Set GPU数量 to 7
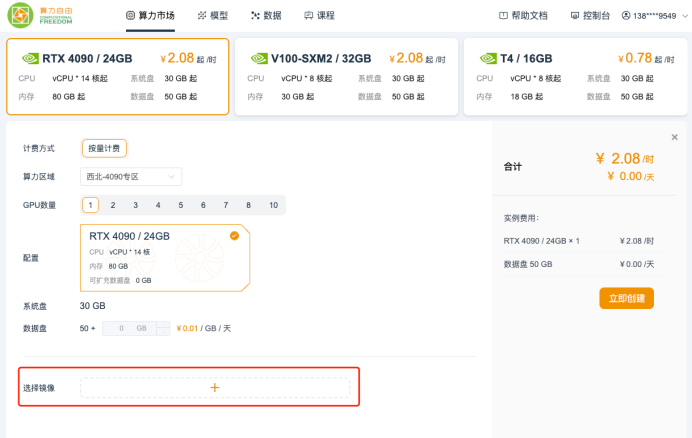This screenshot has width=692, height=438. click(x=226, y=205)
